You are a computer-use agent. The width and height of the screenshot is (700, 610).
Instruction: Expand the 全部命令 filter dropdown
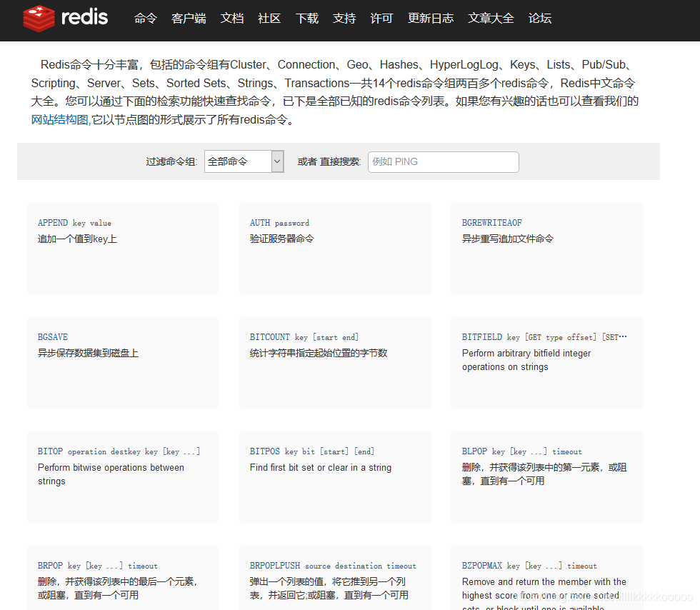click(244, 161)
